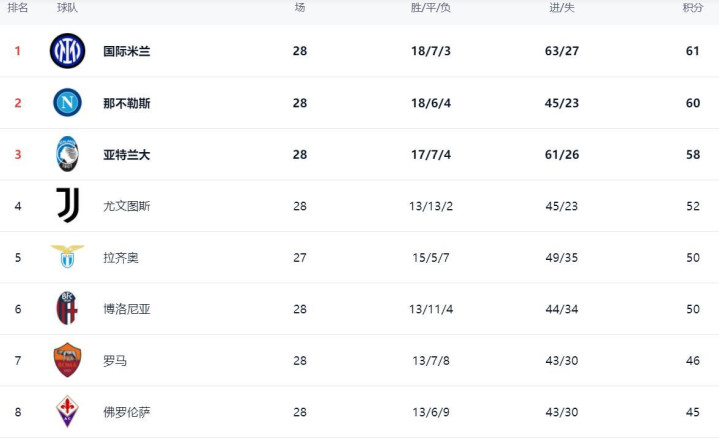Click the Roma wolf crest
Screen dimensions: 719x439
tap(67, 360)
